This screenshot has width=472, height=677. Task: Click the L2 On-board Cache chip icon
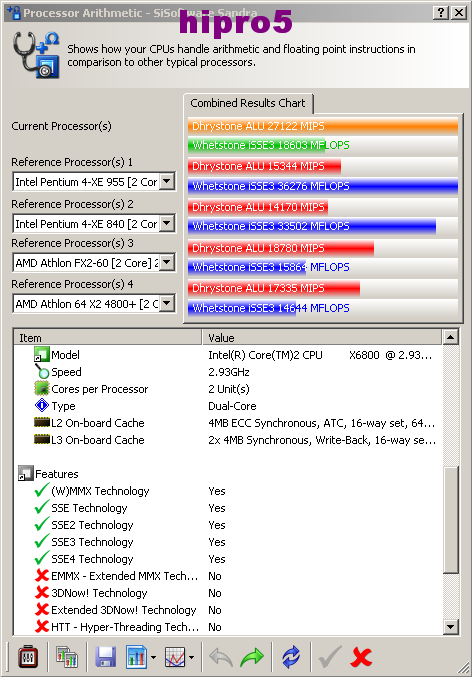[41, 422]
